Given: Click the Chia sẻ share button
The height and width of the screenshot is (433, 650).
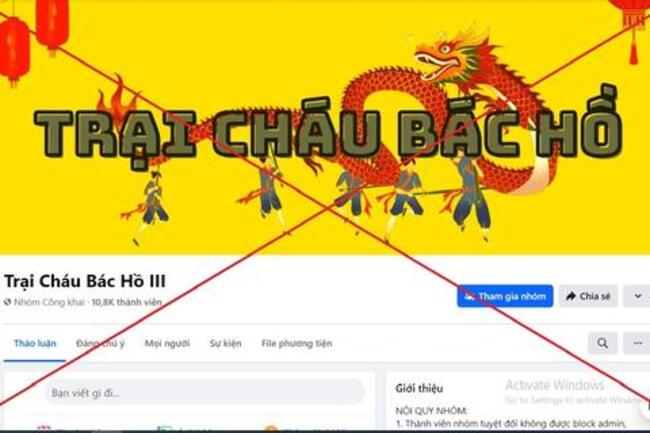Looking at the screenshot, I should 588,296.
